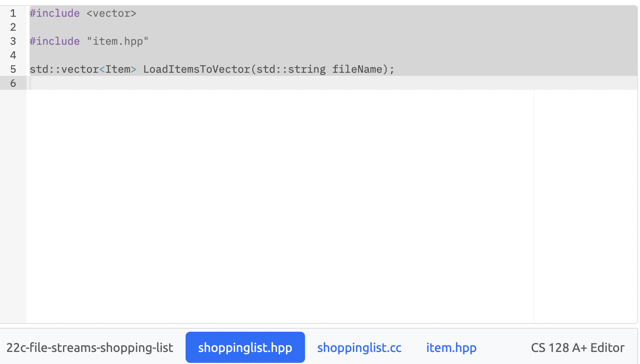This screenshot has height=364, width=640.
Task: Click the LoadItemsToVector function name
Action: point(196,69)
